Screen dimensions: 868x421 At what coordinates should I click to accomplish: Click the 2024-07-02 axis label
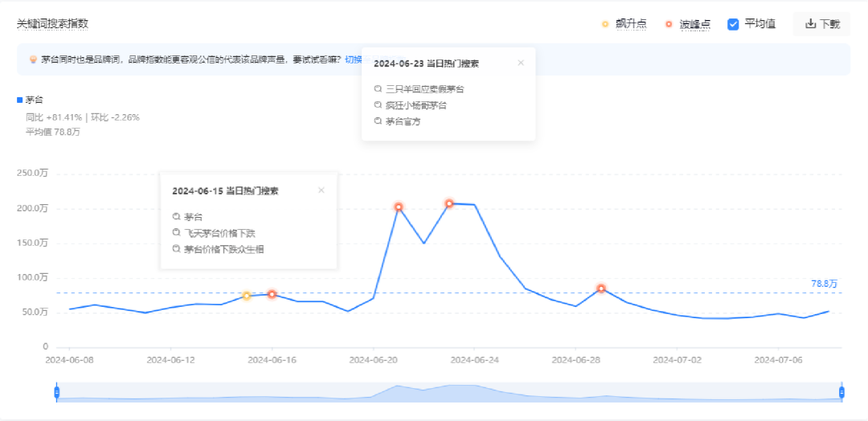677,360
